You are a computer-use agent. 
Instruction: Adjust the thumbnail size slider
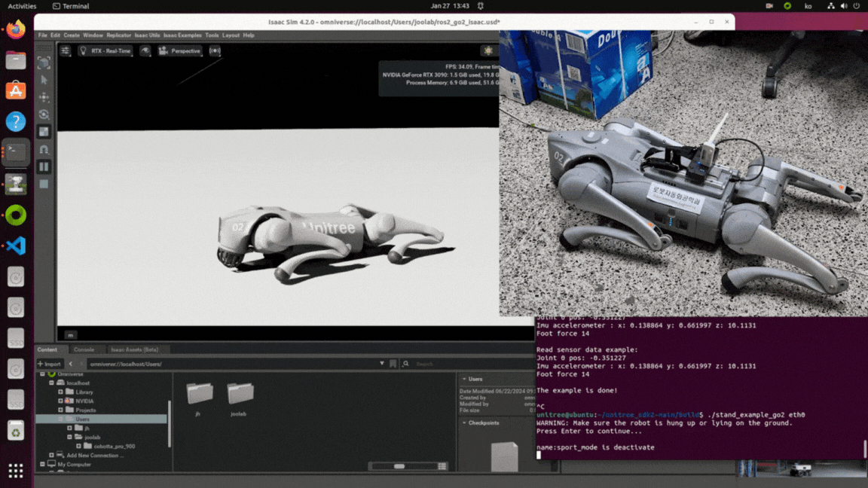tap(399, 466)
